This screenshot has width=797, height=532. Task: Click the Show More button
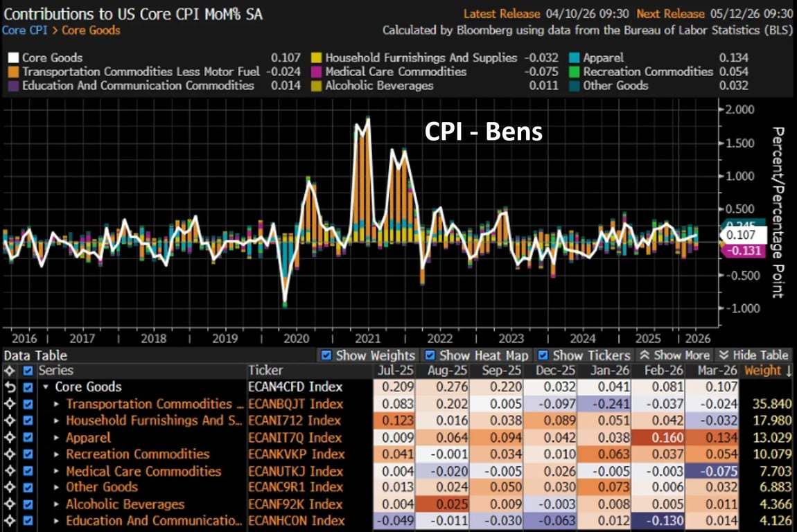coord(673,355)
